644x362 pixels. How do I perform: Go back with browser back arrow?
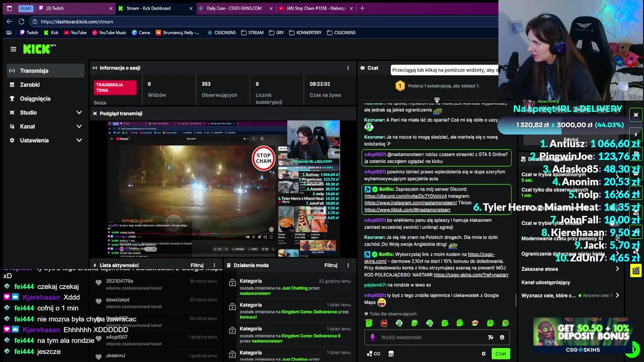click(x=9, y=22)
